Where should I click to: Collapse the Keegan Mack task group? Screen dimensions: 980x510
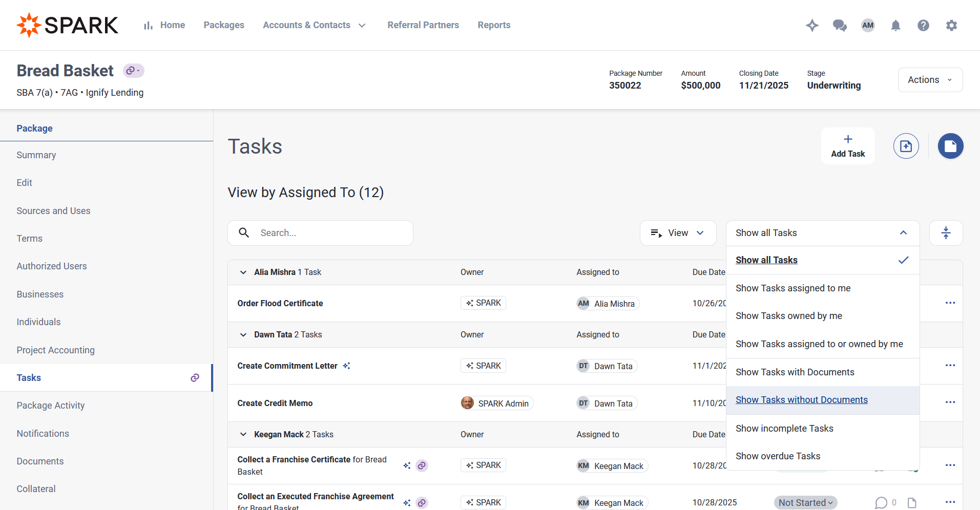click(x=243, y=435)
